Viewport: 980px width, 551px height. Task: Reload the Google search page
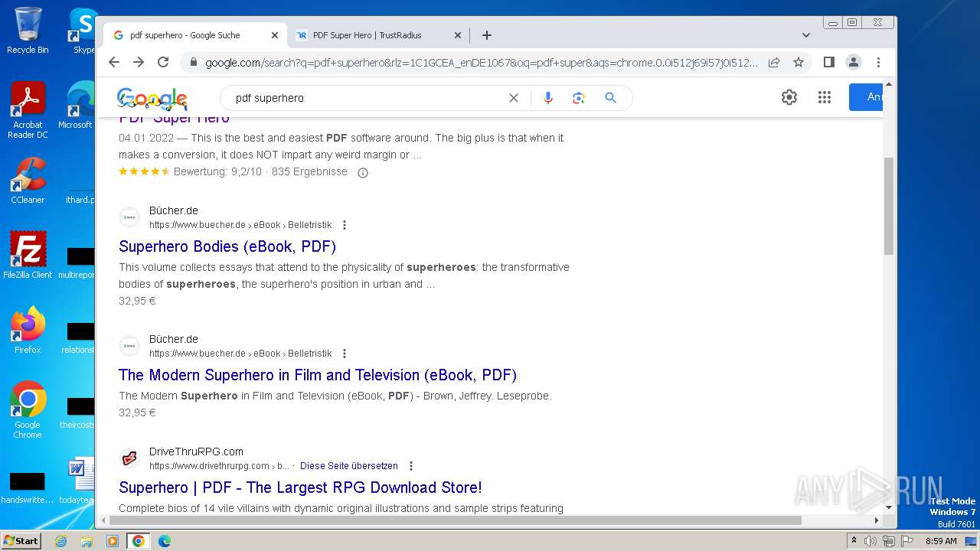pyautogui.click(x=163, y=62)
